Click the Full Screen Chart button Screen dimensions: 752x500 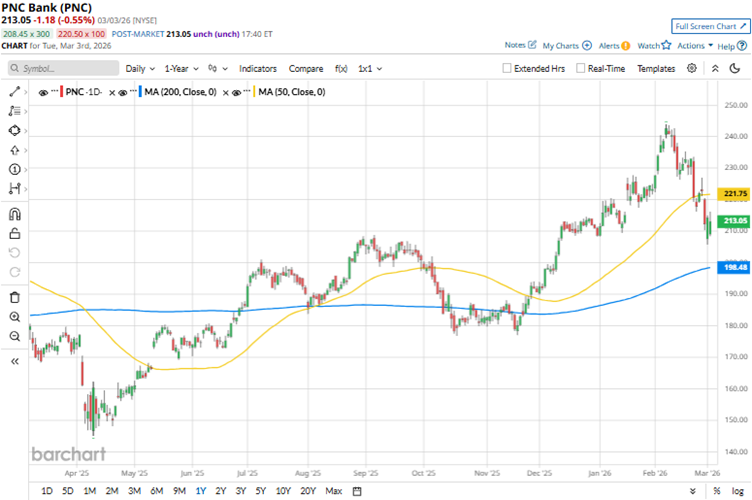[x=710, y=26]
